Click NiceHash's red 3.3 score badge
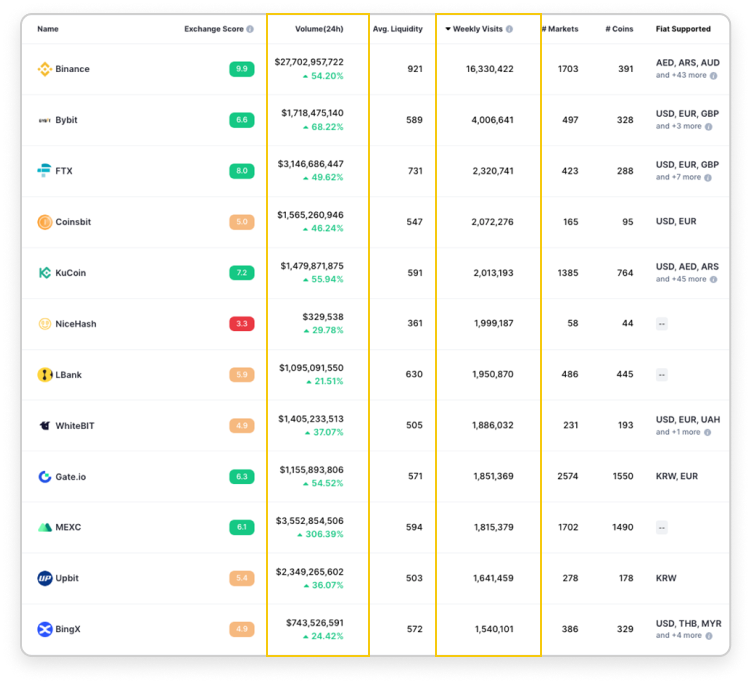 click(x=242, y=324)
